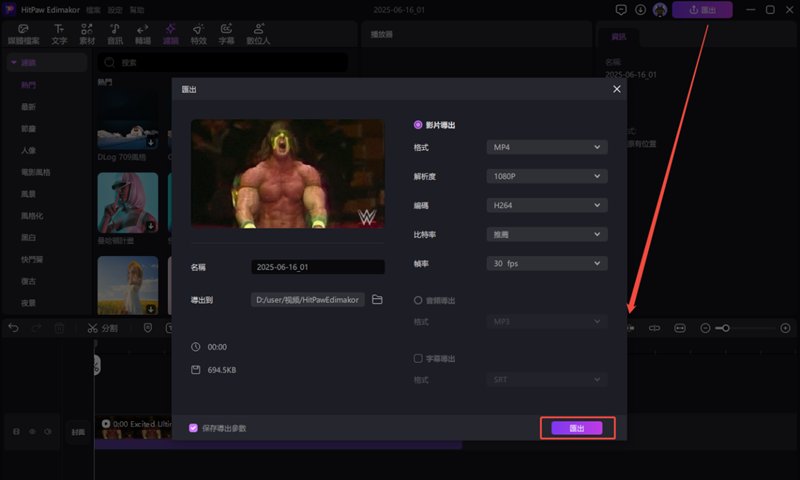Click the zoom-in plus icon on timeline

pyautogui.click(x=786, y=328)
